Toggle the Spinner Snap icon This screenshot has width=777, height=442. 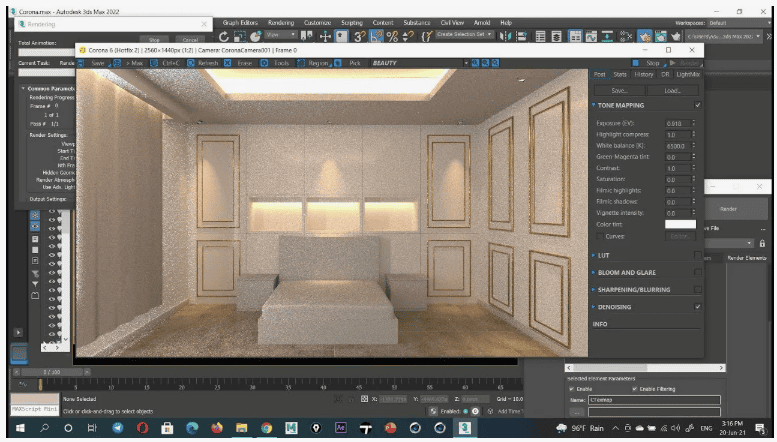(408, 36)
